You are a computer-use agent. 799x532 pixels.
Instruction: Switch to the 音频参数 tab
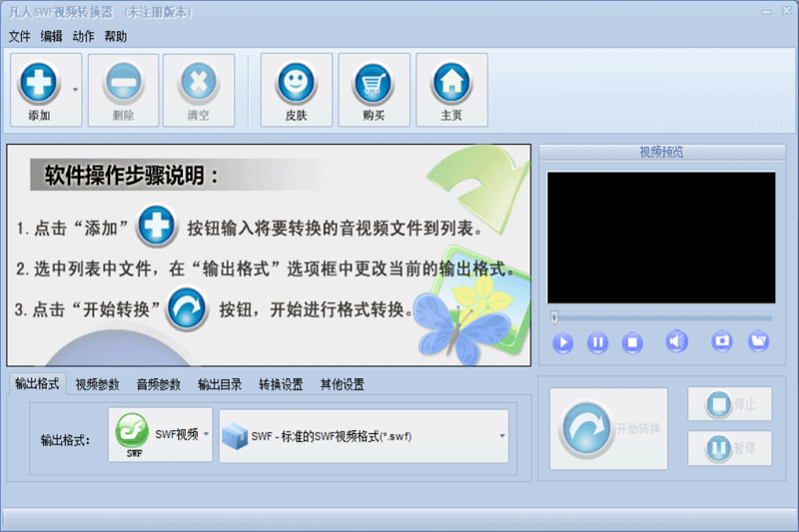[x=159, y=385]
